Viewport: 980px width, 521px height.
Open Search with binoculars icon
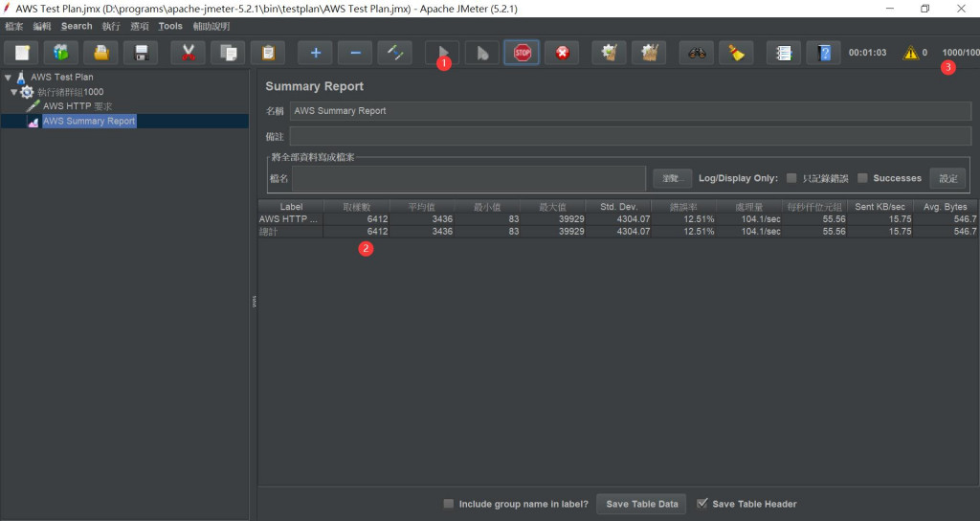(x=697, y=54)
